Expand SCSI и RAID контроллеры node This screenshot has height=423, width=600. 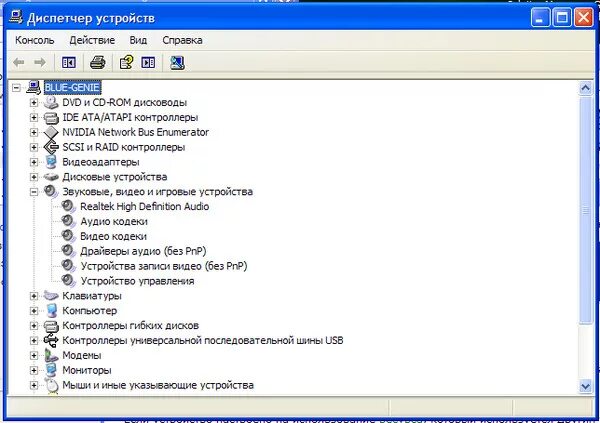tap(34, 147)
